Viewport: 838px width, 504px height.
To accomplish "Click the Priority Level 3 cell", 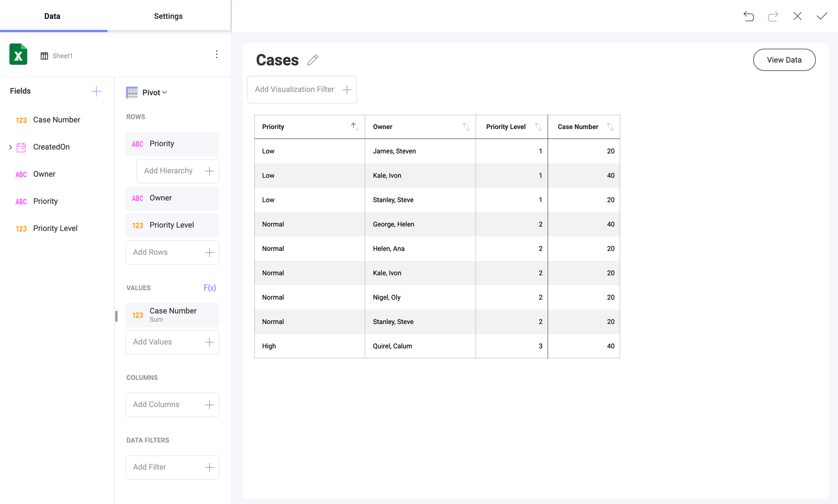I will tap(512, 346).
